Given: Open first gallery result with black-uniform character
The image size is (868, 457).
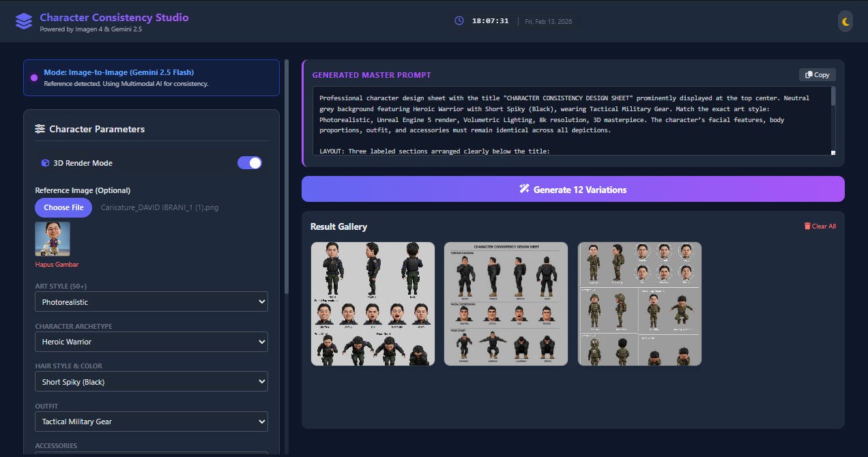Looking at the screenshot, I should click(373, 304).
